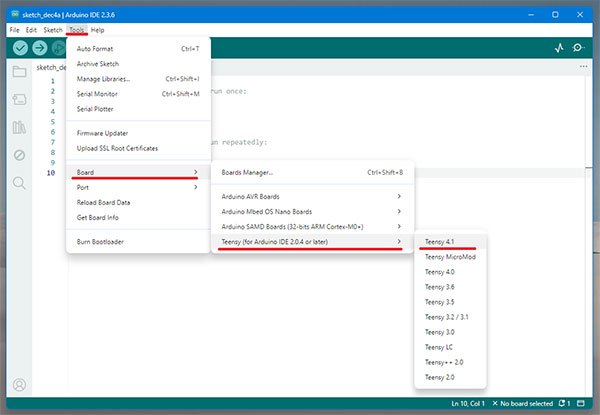The width and height of the screenshot is (600, 415).
Task: Open the Serial Monitor icon at top right
Action: point(579,48)
